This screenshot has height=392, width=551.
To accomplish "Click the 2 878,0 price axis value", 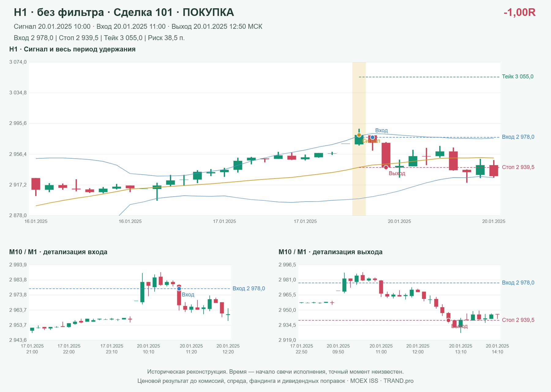I will point(18,216).
